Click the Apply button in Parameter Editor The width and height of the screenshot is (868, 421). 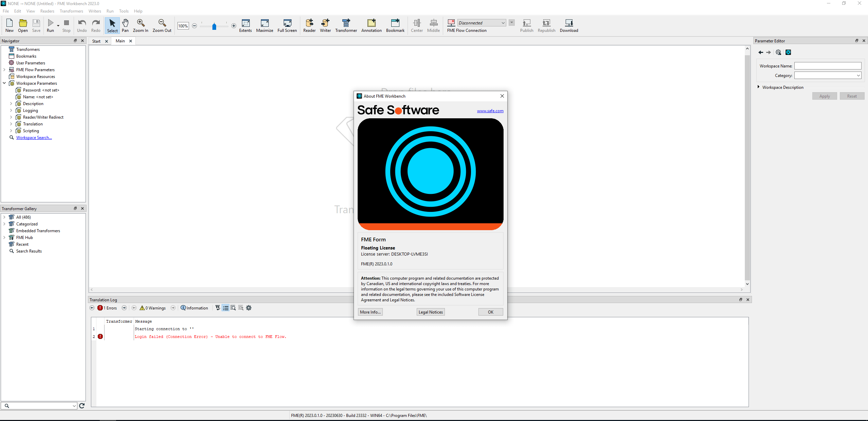(x=825, y=96)
